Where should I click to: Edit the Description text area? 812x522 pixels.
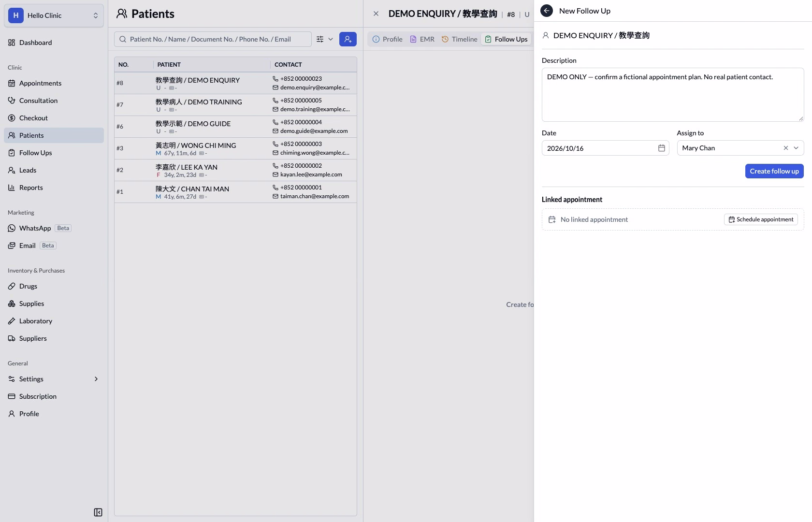(673, 95)
